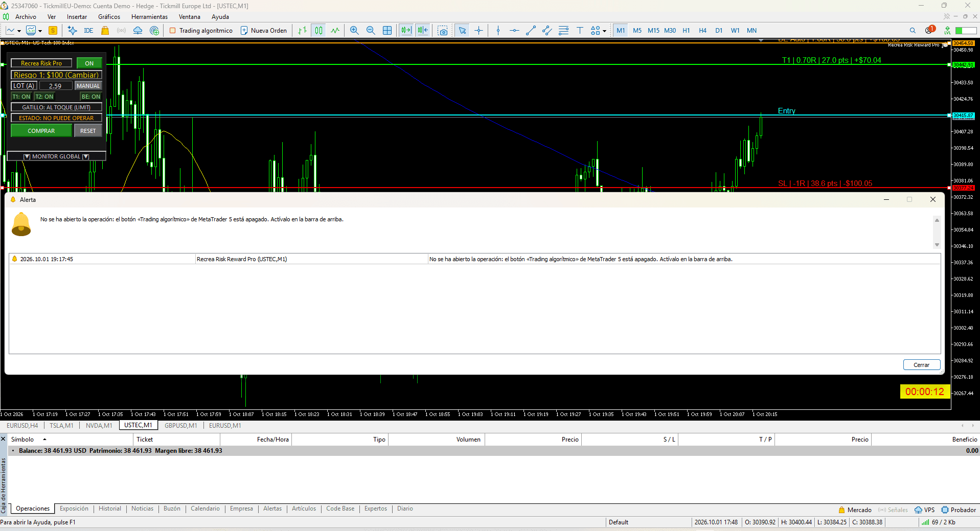
Task: Close the alert with Cerrar button
Action: coord(922,365)
